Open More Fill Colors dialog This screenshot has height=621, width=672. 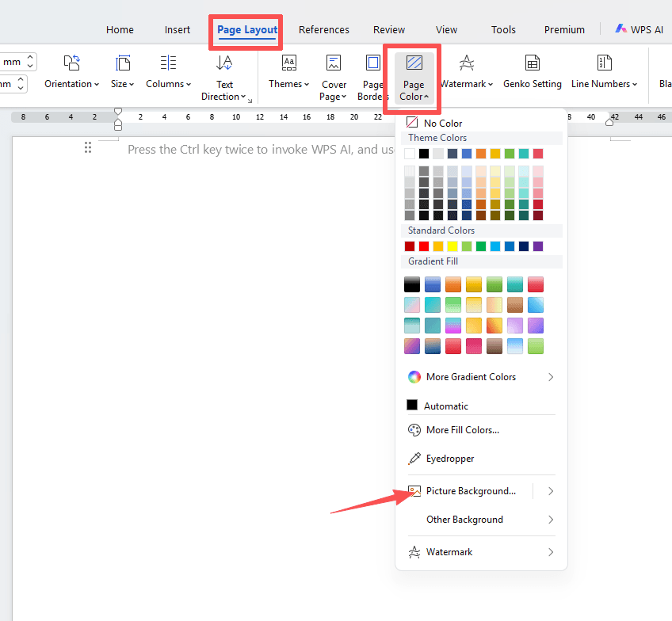(x=462, y=430)
